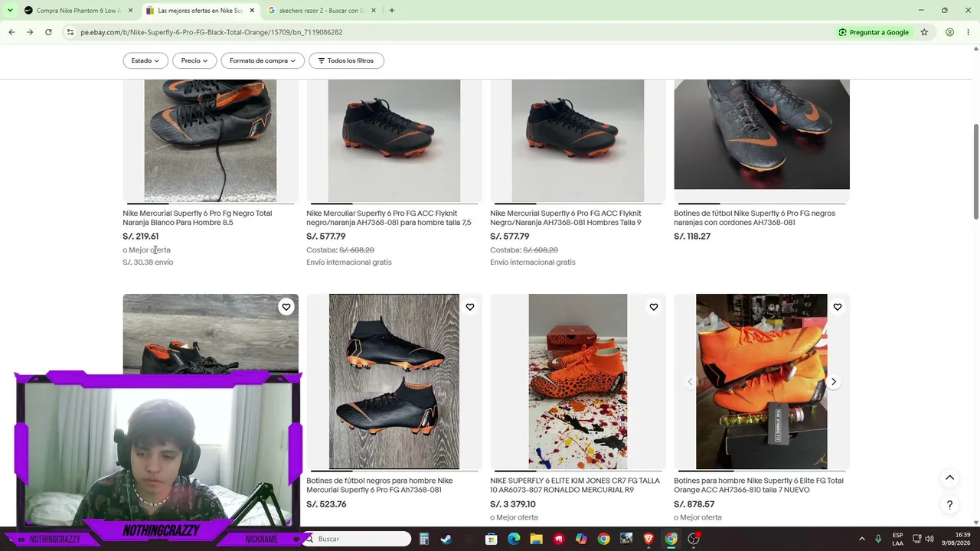Click thumbnail of S/. 118.27 boots

coord(762,135)
